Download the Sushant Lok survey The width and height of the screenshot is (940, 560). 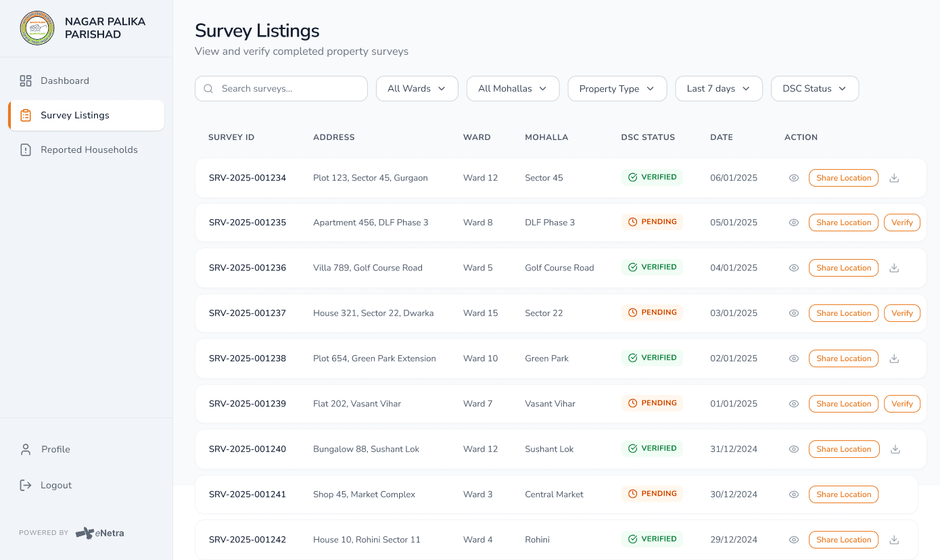point(895,449)
